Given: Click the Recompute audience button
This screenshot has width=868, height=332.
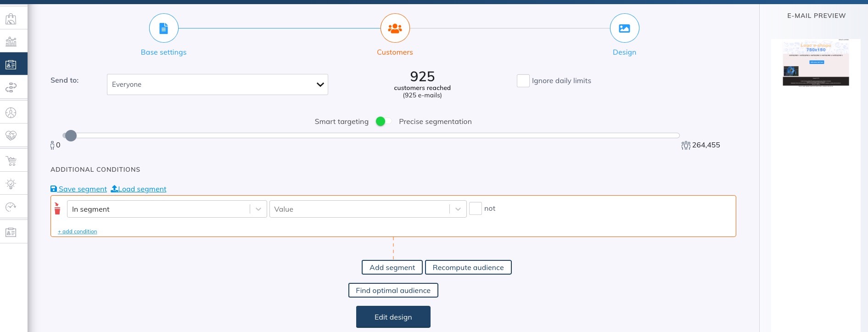Looking at the screenshot, I should (x=468, y=267).
